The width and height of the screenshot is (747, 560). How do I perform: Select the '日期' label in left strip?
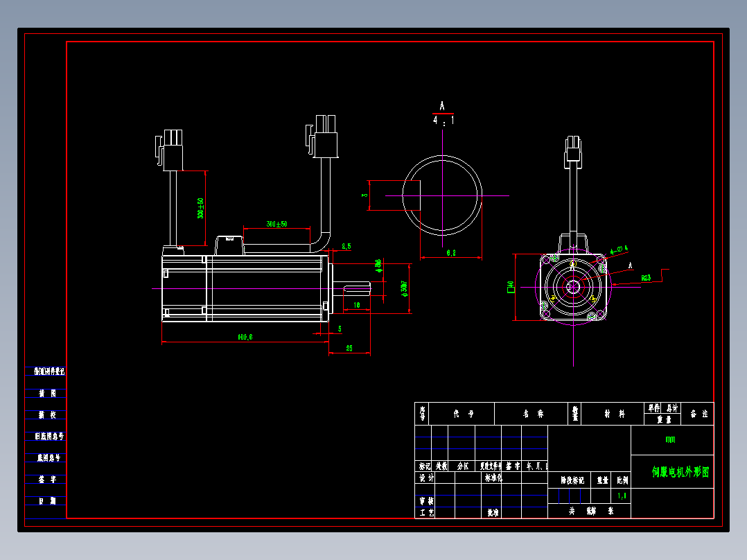[x=47, y=501]
